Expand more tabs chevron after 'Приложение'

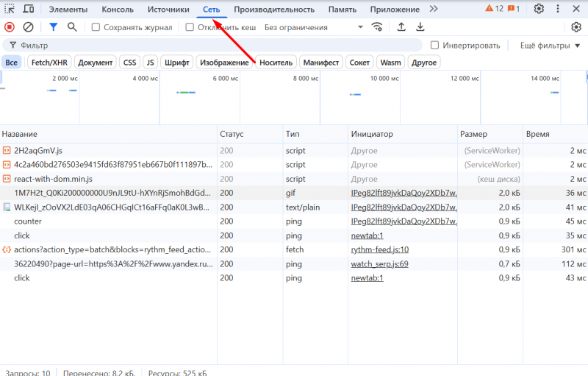click(x=433, y=9)
